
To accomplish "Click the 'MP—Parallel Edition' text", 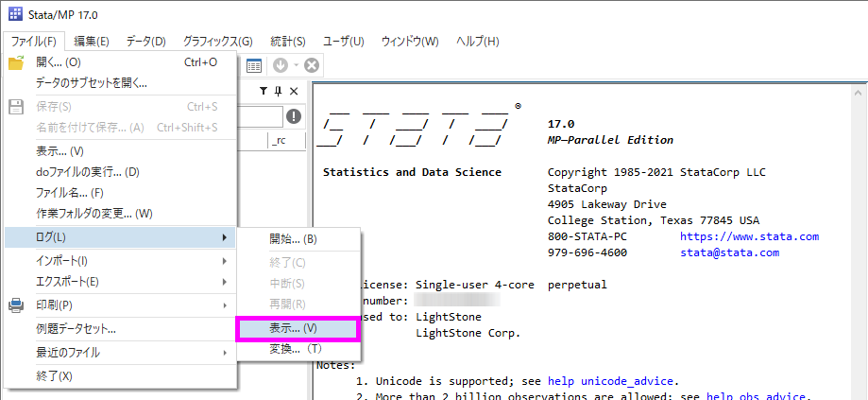I will tap(610, 140).
